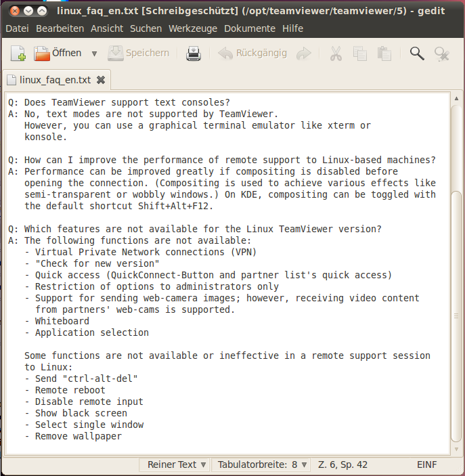The width and height of the screenshot is (465, 476).
Task: Open search with the magnifier icon
Action: coord(417,53)
